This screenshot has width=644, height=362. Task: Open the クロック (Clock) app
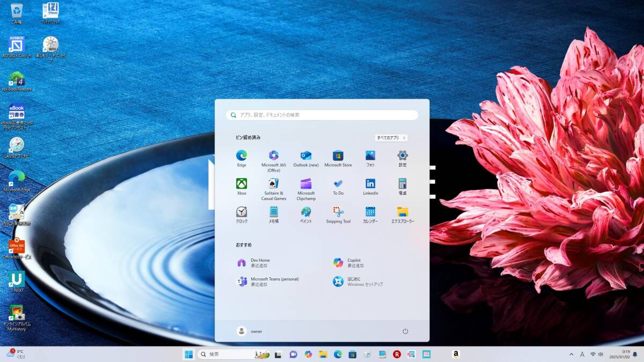[x=241, y=215]
